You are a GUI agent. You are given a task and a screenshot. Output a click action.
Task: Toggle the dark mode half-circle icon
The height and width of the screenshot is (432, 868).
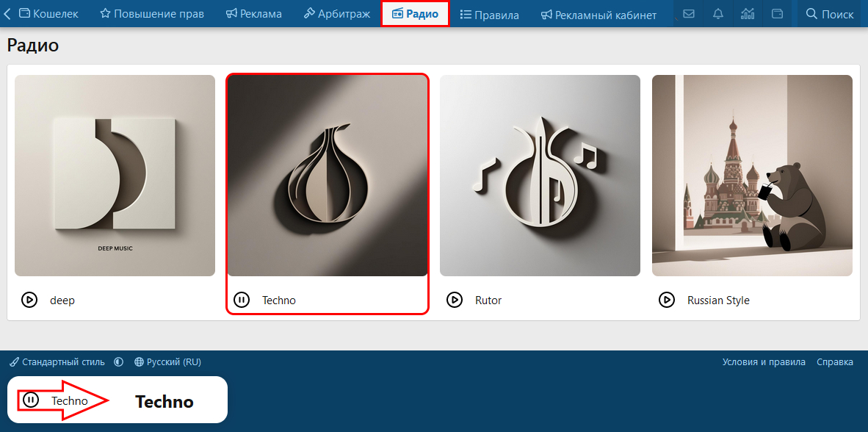coord(118,362)
